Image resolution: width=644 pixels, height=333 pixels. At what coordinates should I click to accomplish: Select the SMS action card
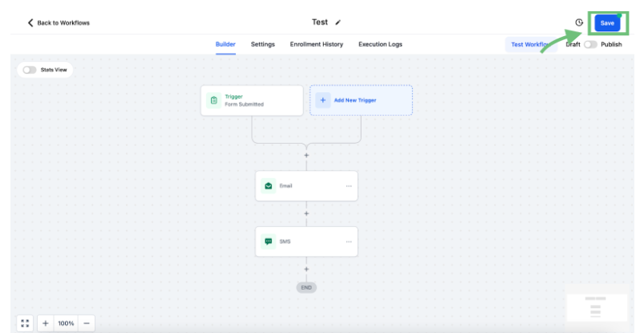click(306, 242)
